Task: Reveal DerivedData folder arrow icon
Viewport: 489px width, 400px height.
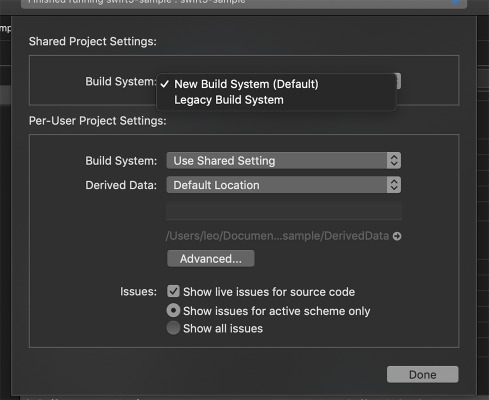Action: coord(397,236)
